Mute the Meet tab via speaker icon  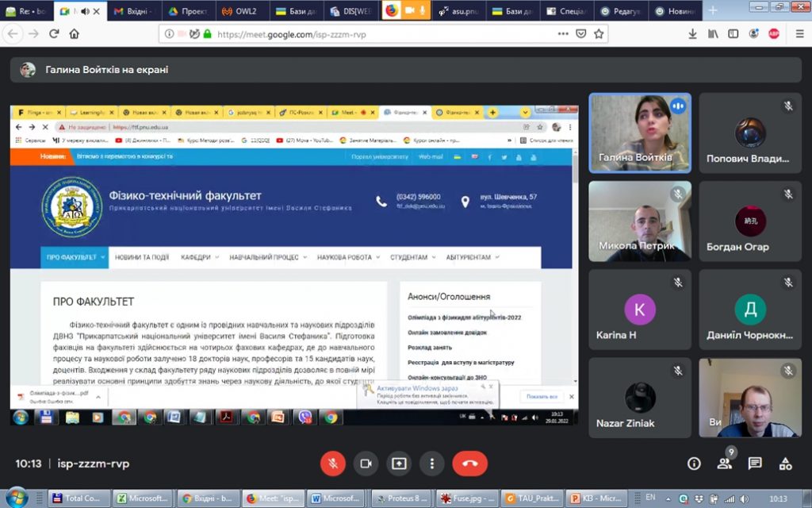(83, 11)
